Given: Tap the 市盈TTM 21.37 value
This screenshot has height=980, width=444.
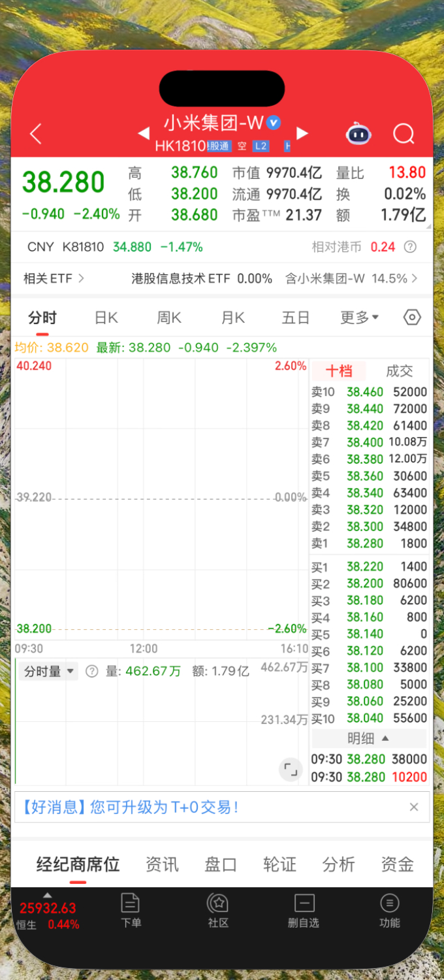Looking at the screenshot, I should click(x=304, y=215).
